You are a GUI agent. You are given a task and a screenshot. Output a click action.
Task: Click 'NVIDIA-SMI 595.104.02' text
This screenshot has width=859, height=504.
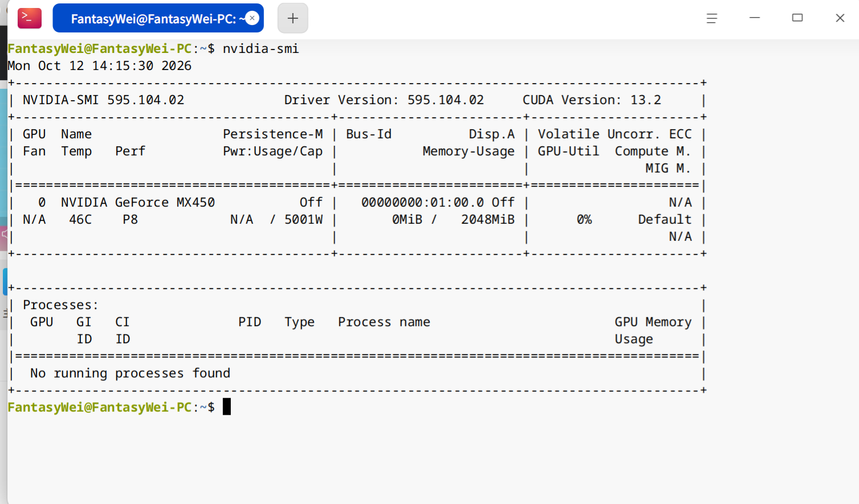tap(103, 100)
